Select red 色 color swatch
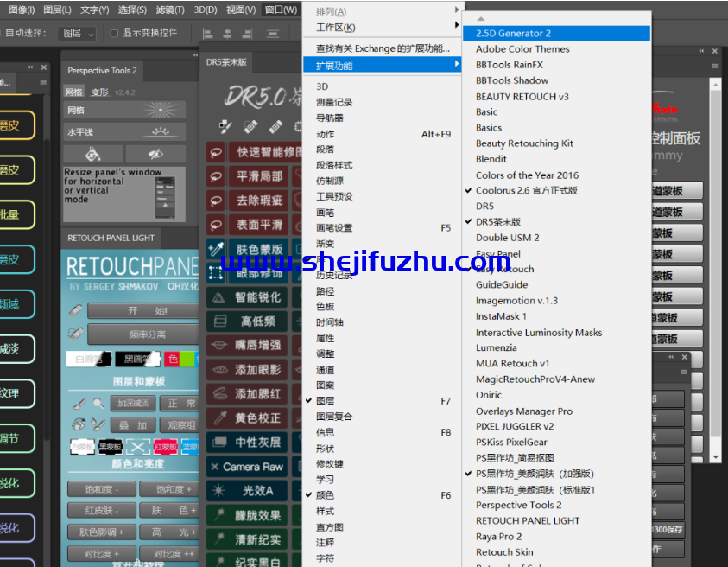The width and height of the screenshot is (728, 567). click(x=172, y=359)
